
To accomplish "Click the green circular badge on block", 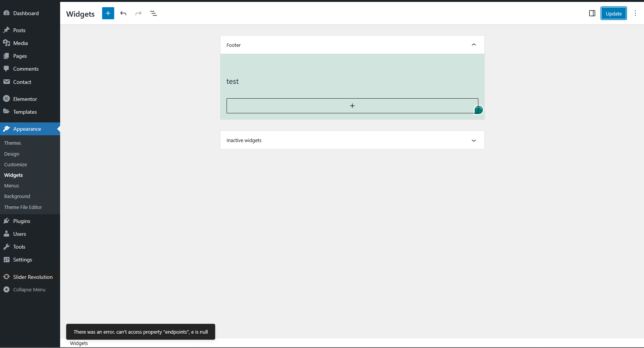I will click(478, 110).
